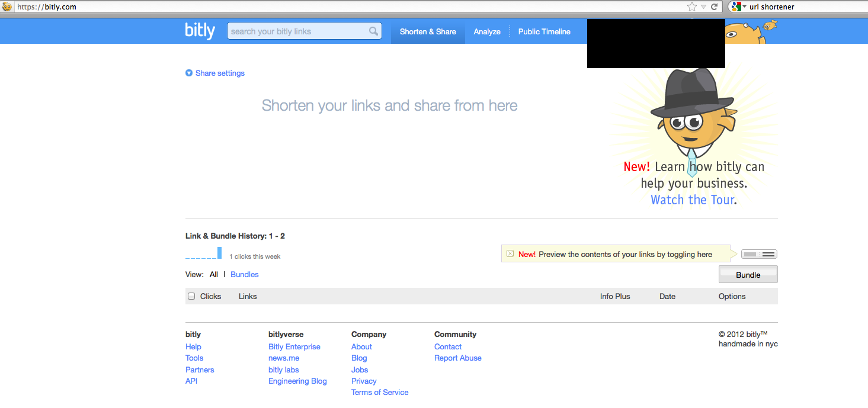Click the bitly logo in header
Viewport: 868px width, 408px height.
(x=200, y=31)
